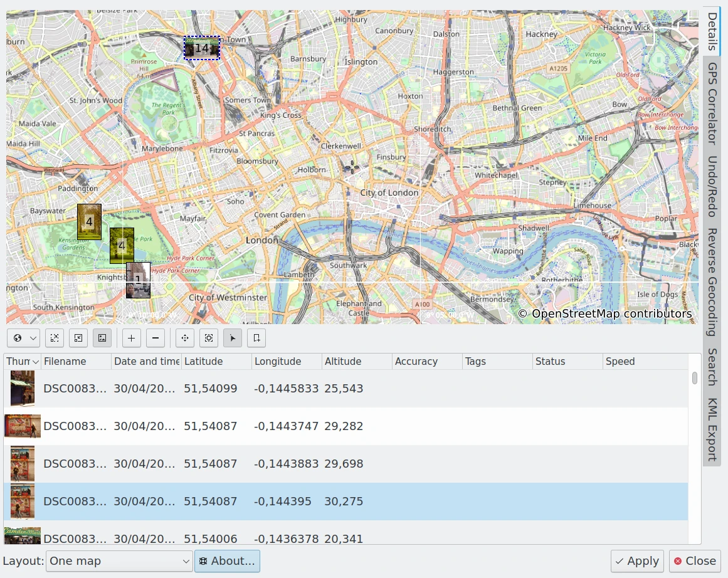Viewport: 728px width, 578px height.
Task: Open the globe map-backend dropdown
Action: [24, 339]
